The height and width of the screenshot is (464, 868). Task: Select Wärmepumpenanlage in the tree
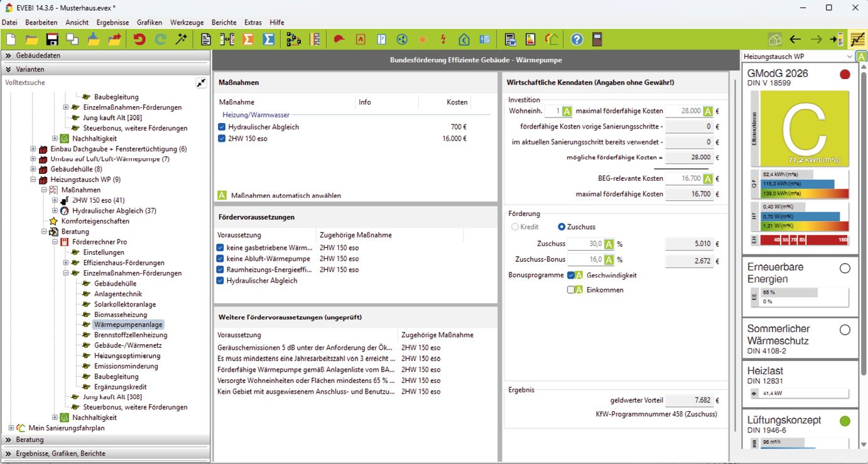(x=128, y=325)
